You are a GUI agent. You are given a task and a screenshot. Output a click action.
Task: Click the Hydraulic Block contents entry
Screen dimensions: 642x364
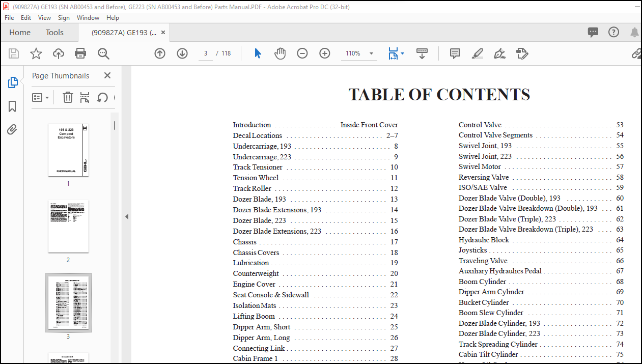(x=541, y=240)
